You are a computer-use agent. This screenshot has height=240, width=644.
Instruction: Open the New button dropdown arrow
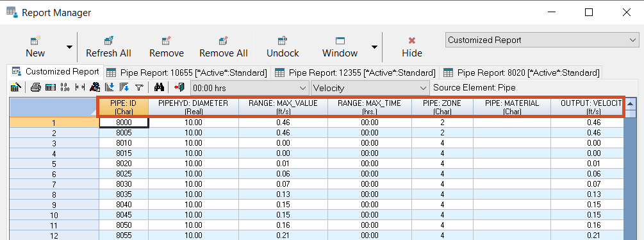coord(69,47)
